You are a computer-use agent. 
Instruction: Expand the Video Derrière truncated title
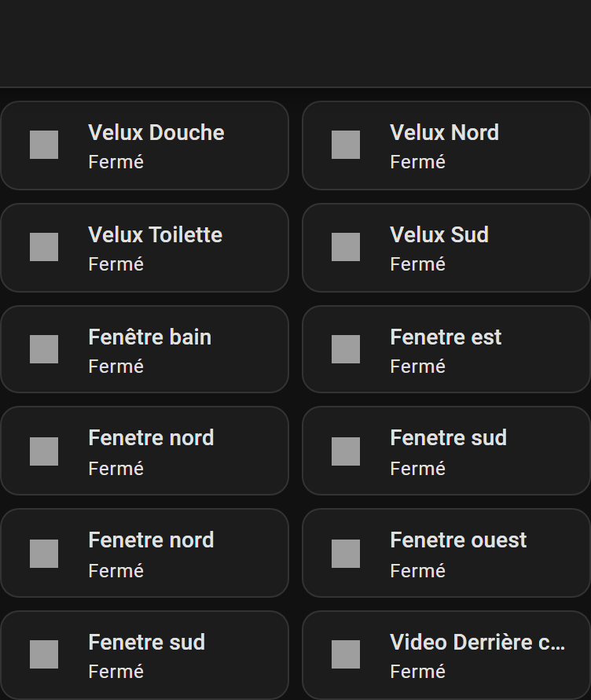coord(476,642)
